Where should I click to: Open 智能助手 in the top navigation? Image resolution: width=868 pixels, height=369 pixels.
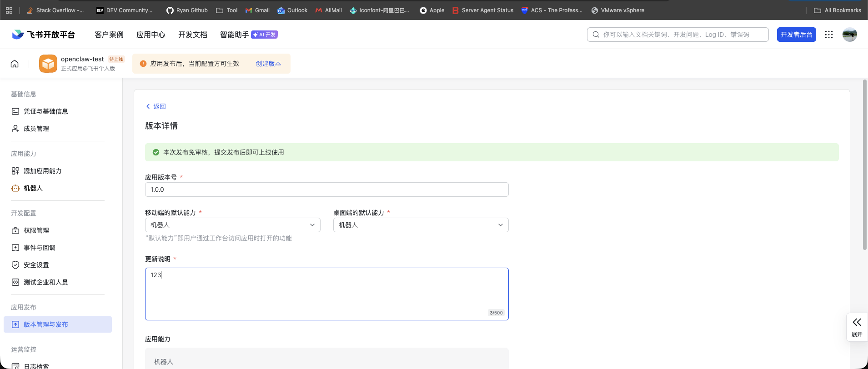pyautogui.click(x=235, y=35)
